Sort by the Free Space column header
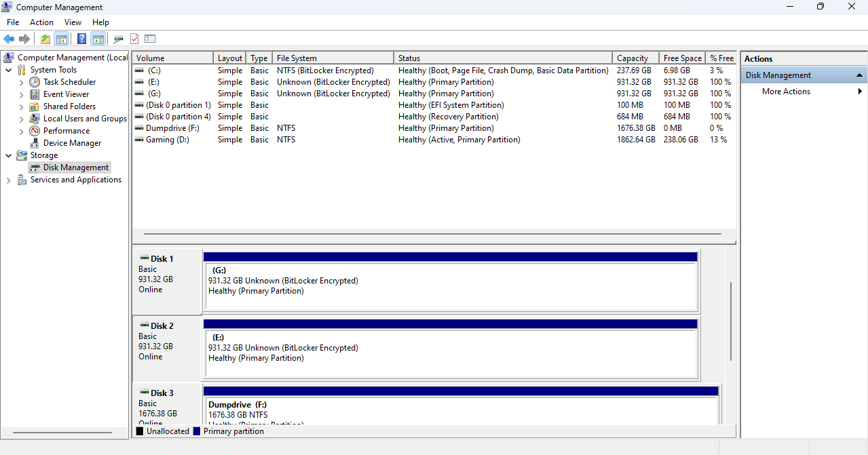The height and width of the screenshot is (455, 868). [x=683, y=58]
